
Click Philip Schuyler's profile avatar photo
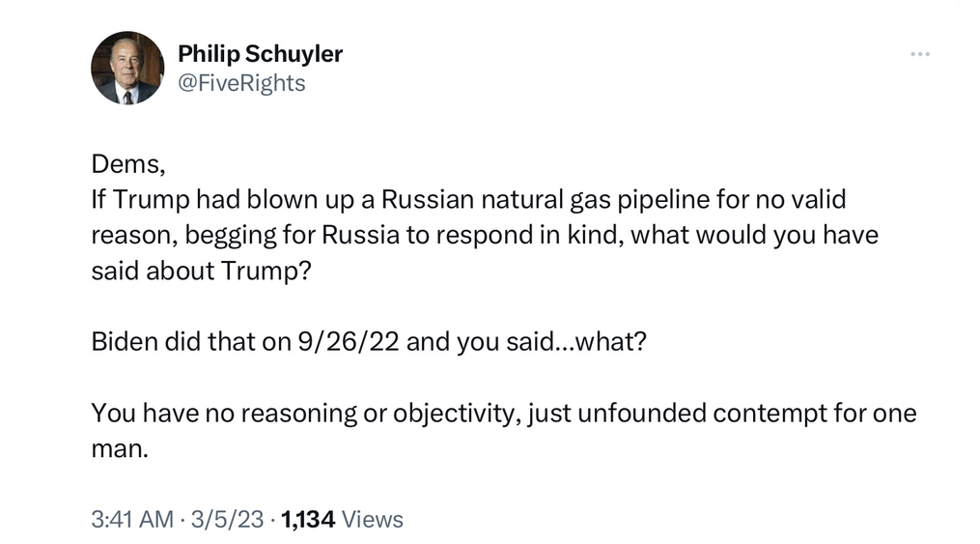click(x=127, y=68)
